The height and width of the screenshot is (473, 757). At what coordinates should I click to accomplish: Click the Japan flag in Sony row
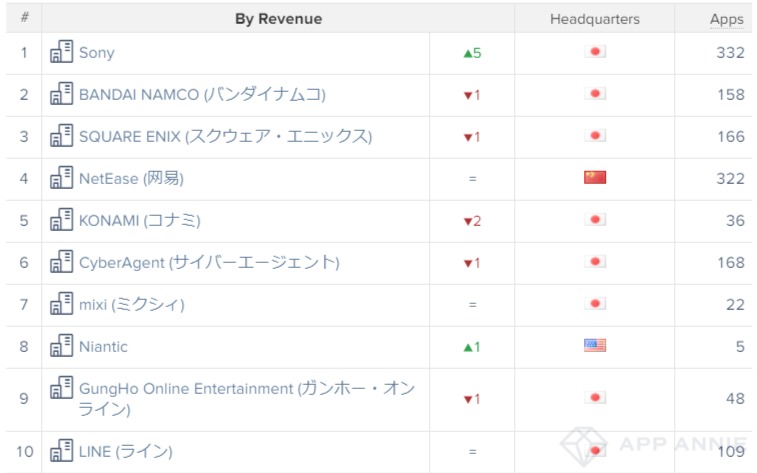[x=595, y=52]
